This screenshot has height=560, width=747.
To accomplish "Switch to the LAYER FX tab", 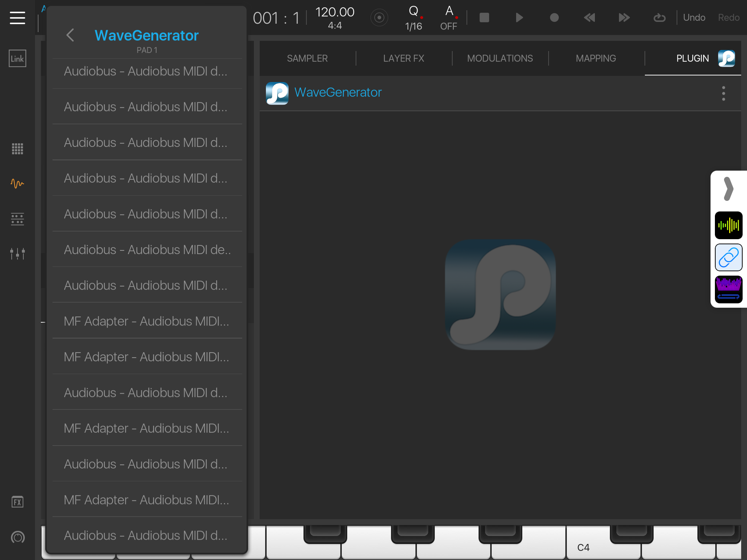I will tap(403, 58).
